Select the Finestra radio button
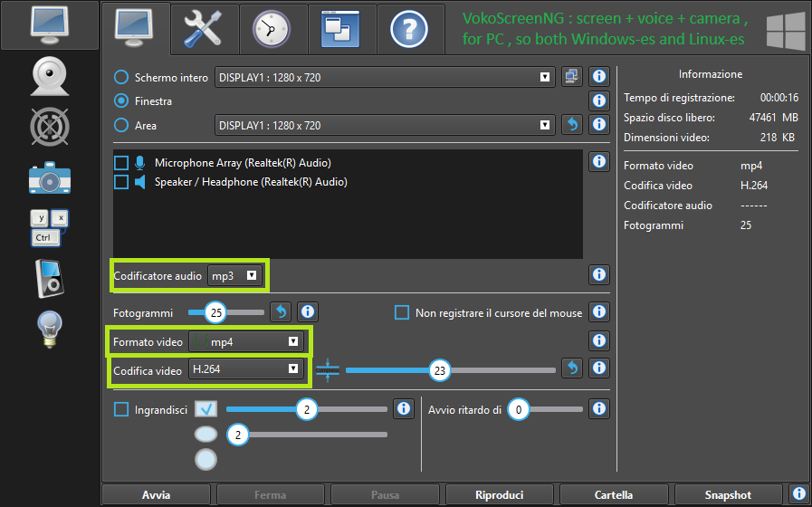 121,101
